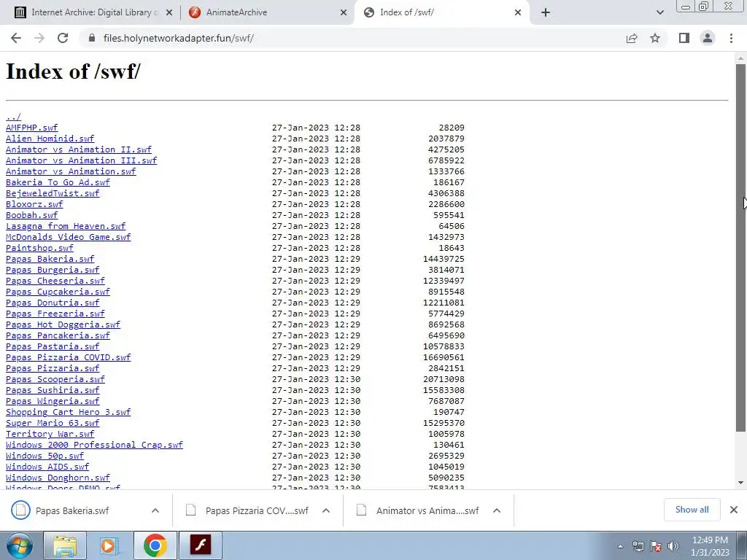Image resolution: width=747 pixels, height=560 pixels.
Task: Click the Papas Bakeria.swf download item
Action: [71, 510]
